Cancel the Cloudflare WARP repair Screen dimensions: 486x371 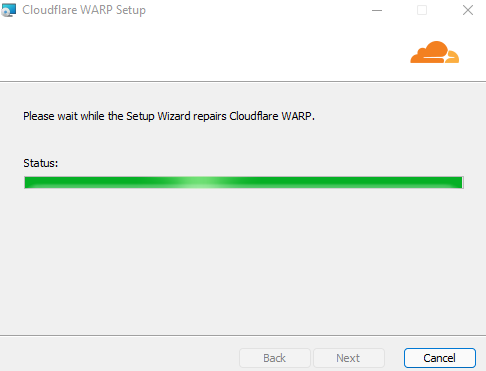pos(440,358)
